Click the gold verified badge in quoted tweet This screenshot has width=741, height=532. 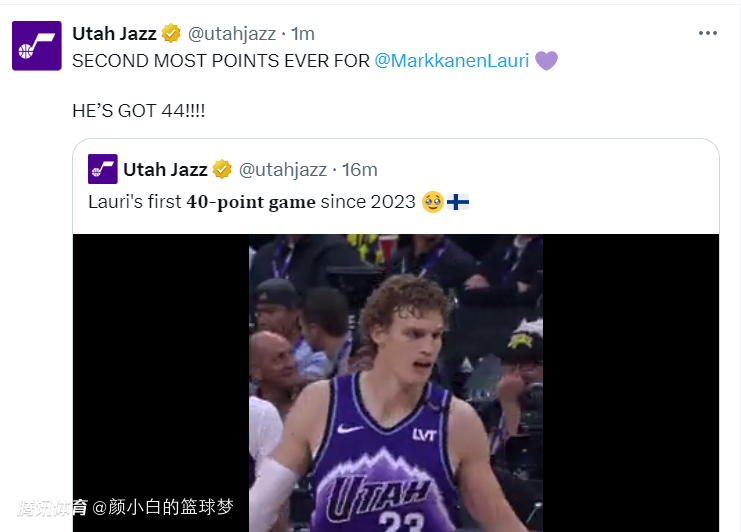point(222,169)
